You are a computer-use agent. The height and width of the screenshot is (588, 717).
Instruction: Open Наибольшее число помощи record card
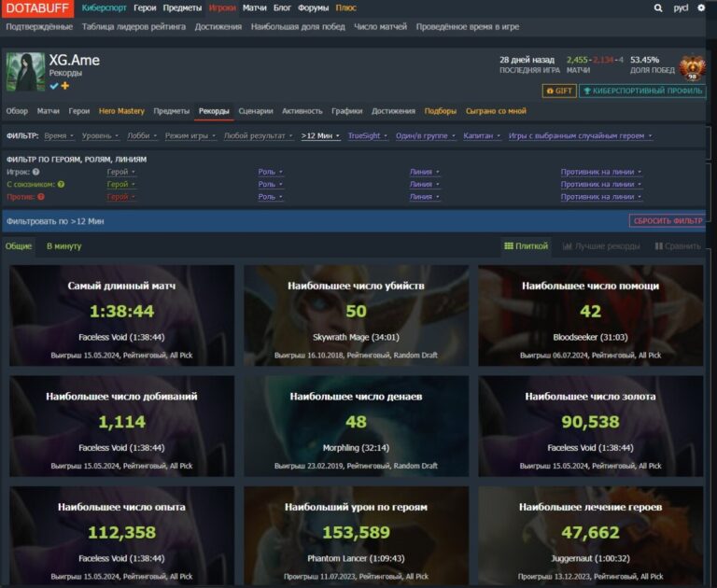click(x=590, y=315)
